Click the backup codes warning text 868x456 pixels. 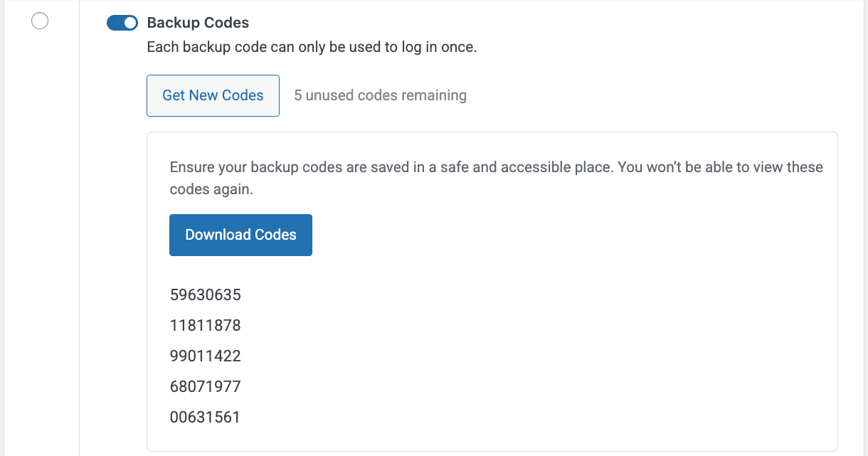[x=495, y=178]
